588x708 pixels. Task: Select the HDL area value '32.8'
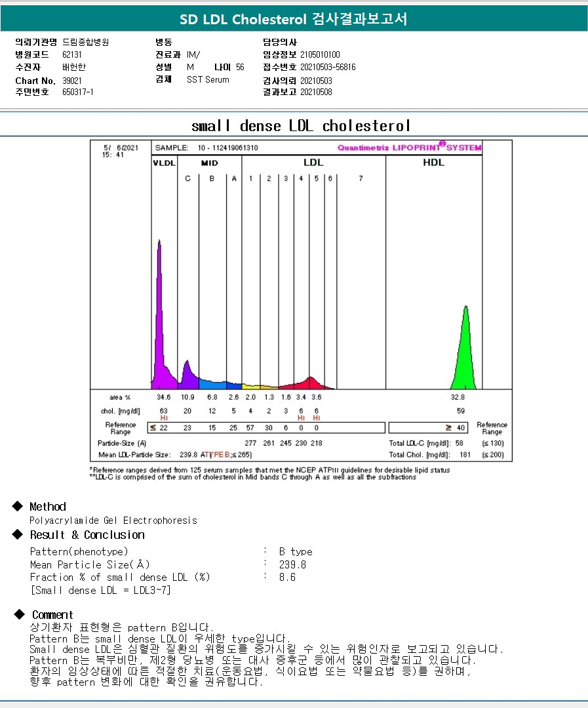click(x=458, y=397)
